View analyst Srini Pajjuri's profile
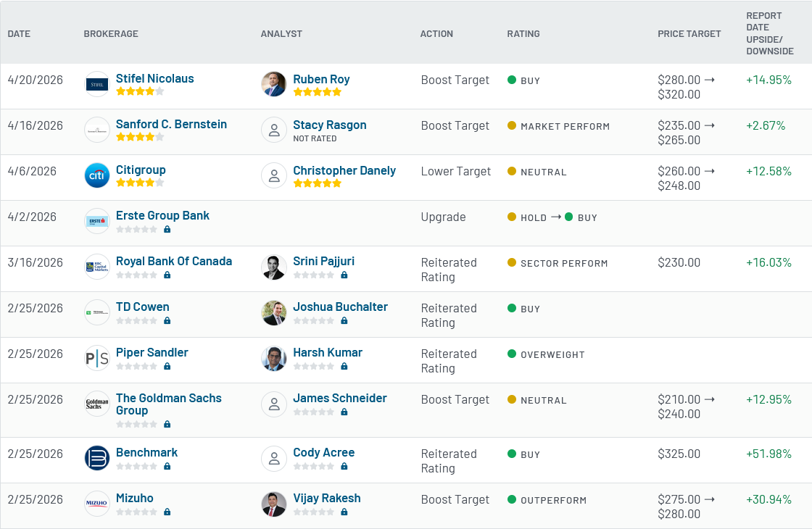Viewport: 812px width, 529px height. pyautogui.click(x=323, y=261)
